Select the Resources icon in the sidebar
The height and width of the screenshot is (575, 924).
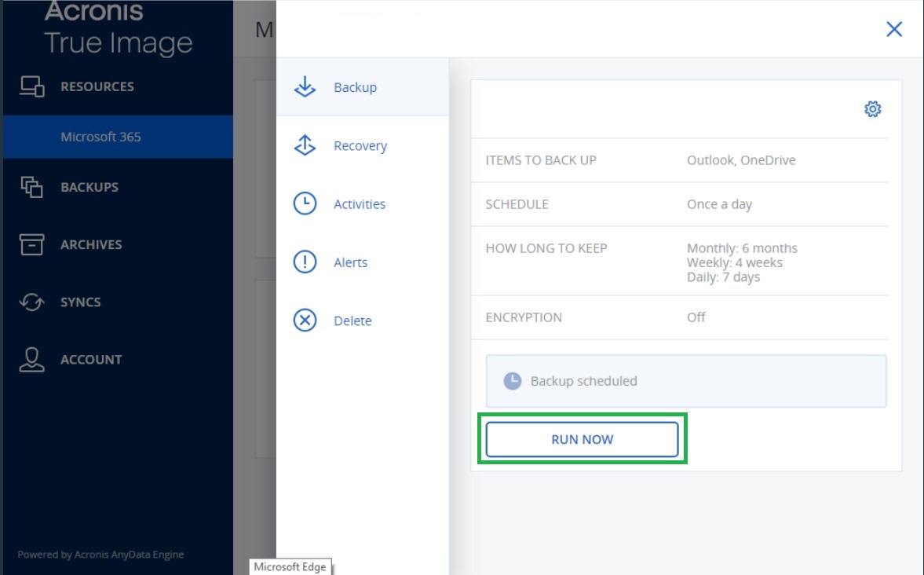31,86
